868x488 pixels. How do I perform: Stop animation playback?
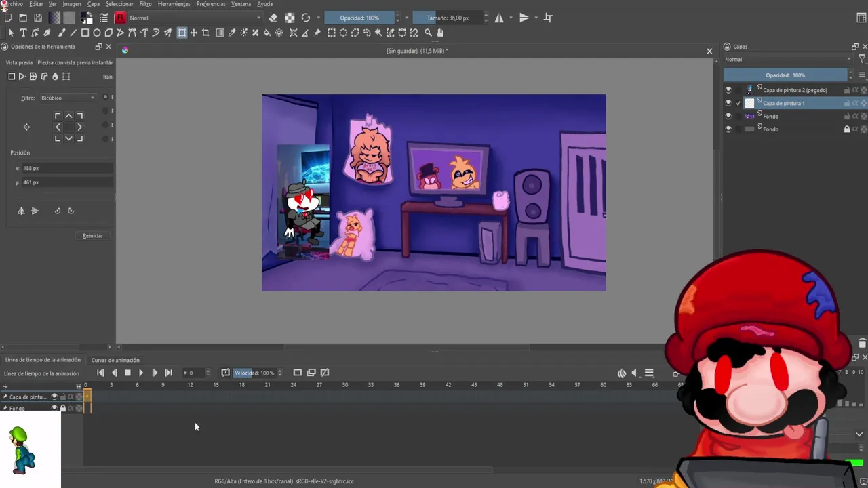127,373
